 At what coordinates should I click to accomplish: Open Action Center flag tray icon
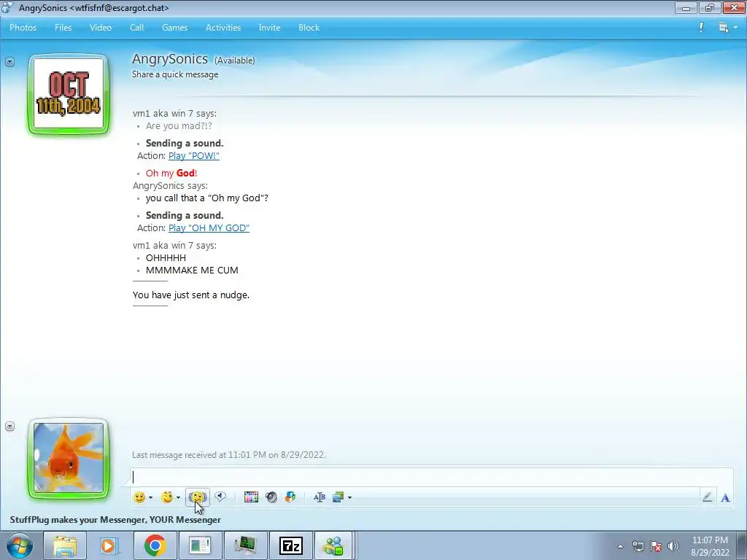pyautogui.click(x=656, y=546)
